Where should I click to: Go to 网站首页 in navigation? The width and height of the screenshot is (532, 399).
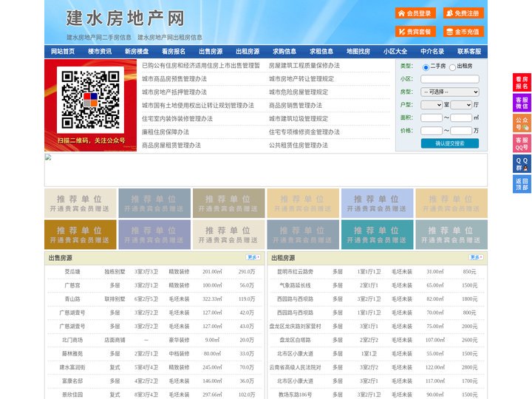[x=63, y=52]
